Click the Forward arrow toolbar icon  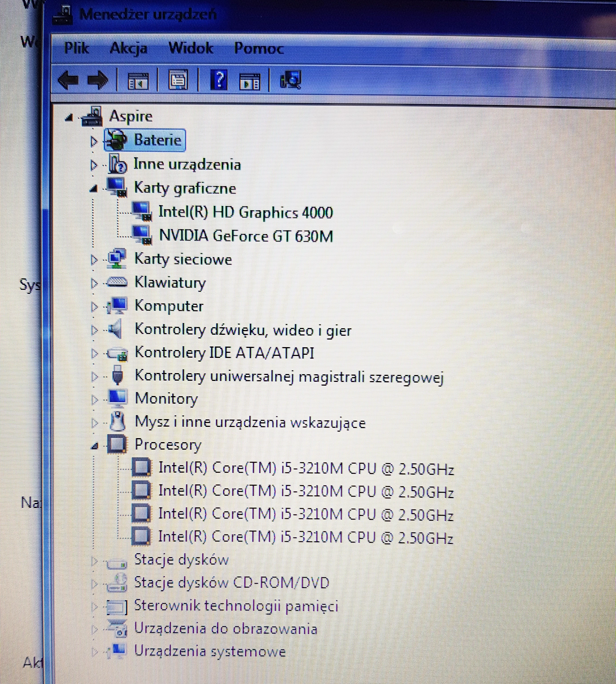98,80
